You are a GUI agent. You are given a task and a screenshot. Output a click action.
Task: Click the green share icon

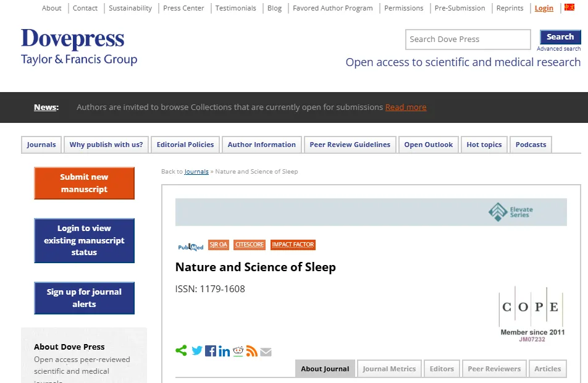181,351
